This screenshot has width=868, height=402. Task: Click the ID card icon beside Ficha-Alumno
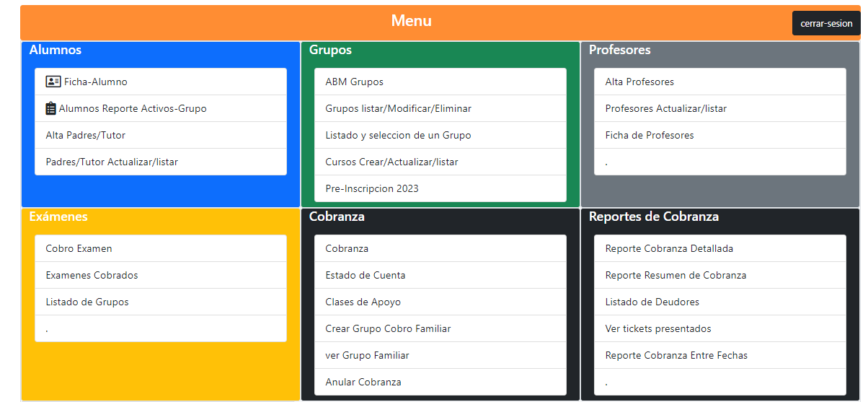click(x=53, y=82)
